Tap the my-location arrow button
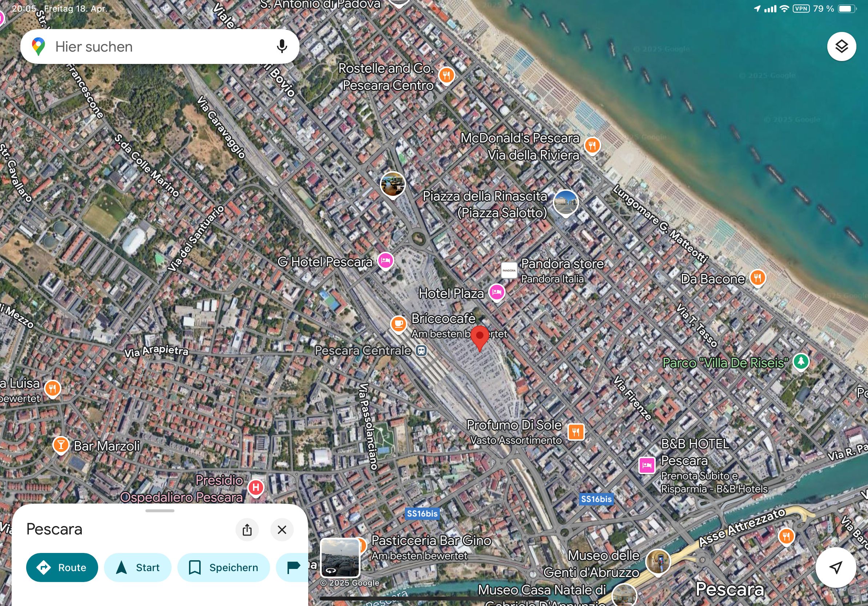This screenshot has height=606, width=868. [x=836, y=567]
